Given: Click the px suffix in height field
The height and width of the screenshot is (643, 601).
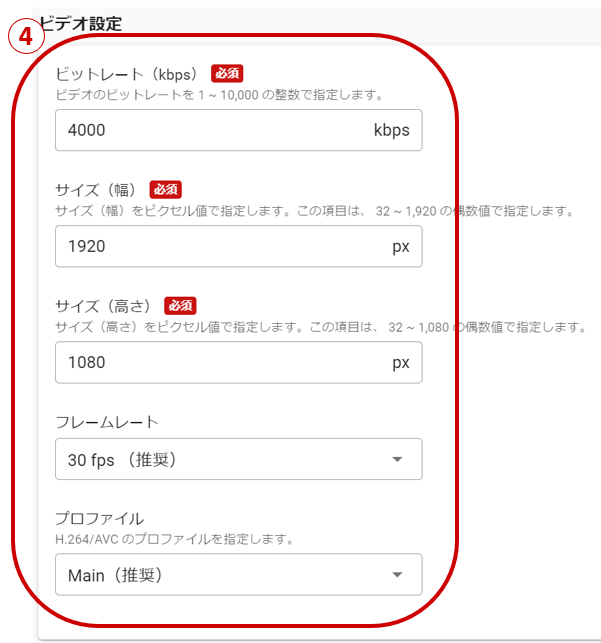Looking at the screenshot, I should [400, 362].
